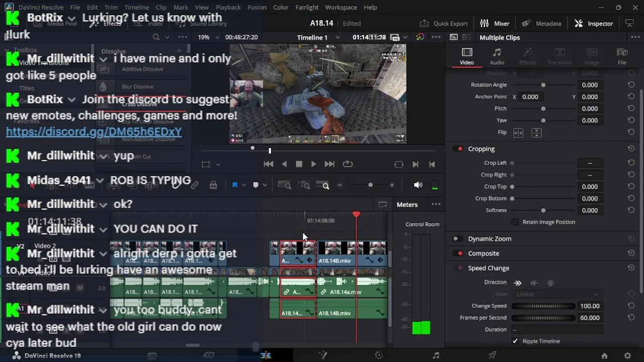
Task: Open Timeline 1 name dropdown
Action: tap(318, 37)
